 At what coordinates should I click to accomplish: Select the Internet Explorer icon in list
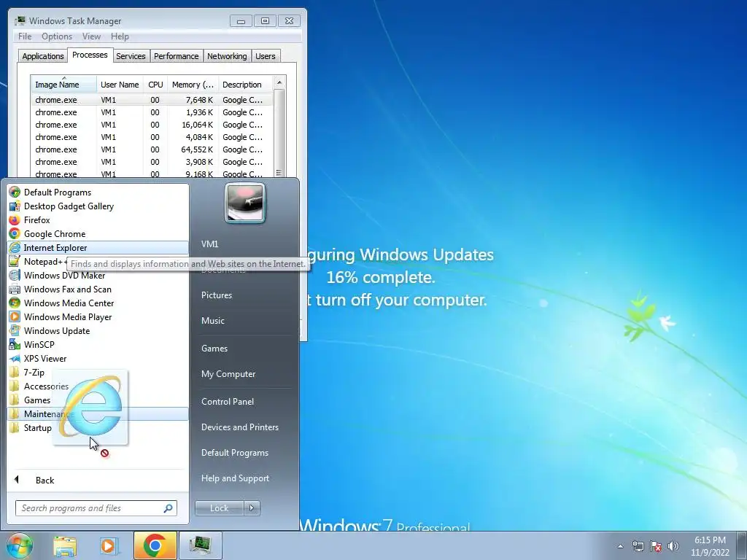(x=15, y=248)
